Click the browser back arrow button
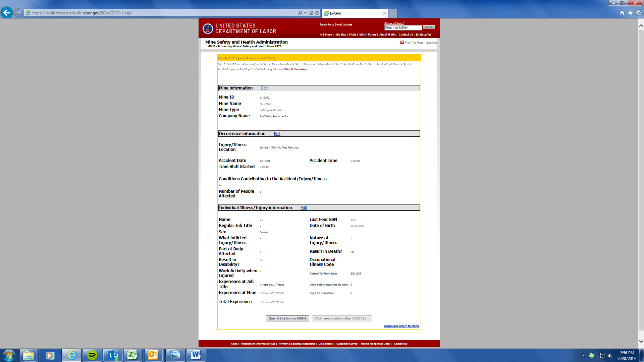 (6, 13)
